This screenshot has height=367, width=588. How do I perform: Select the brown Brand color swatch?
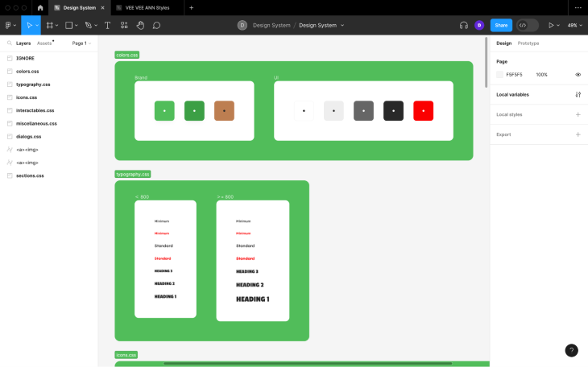pos(224,110)
